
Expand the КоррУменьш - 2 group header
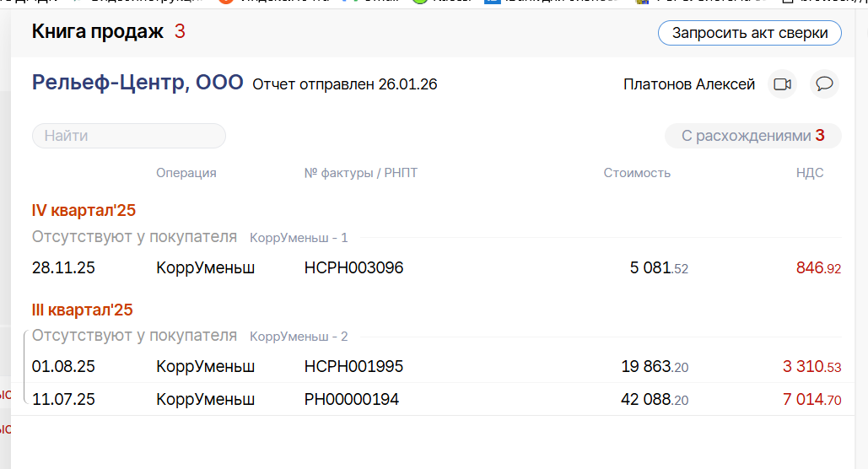pos(299,337)
